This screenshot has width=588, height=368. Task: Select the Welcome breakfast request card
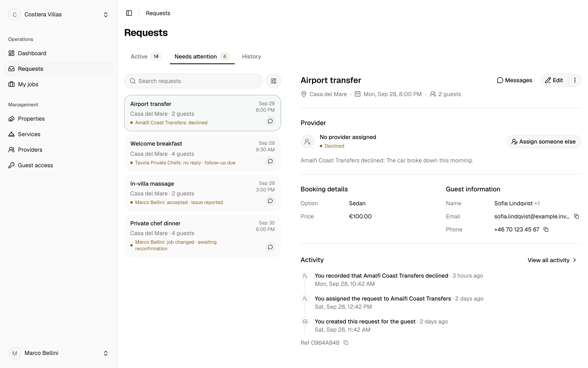pos(202,153)
